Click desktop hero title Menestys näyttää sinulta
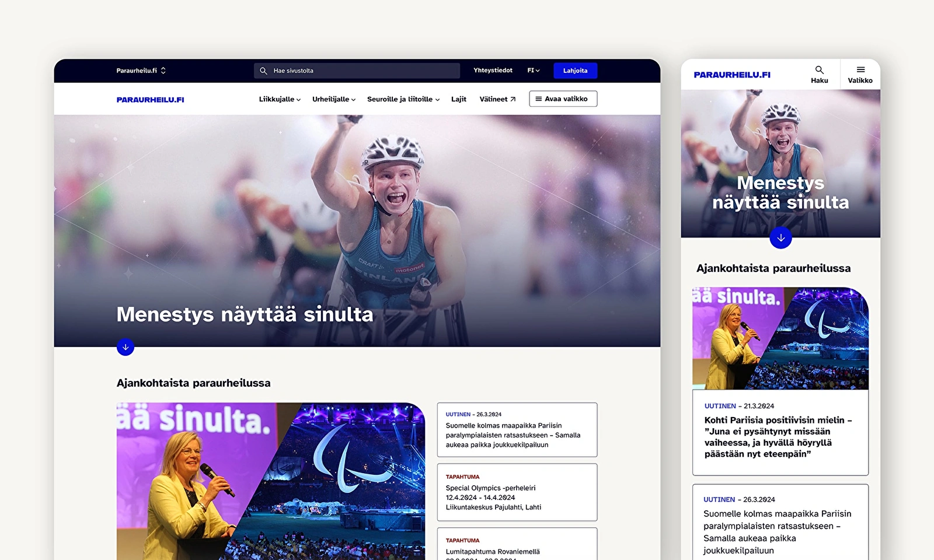This screenshot has height=560, width=934. pyautogui.click(x=245, y=314)
